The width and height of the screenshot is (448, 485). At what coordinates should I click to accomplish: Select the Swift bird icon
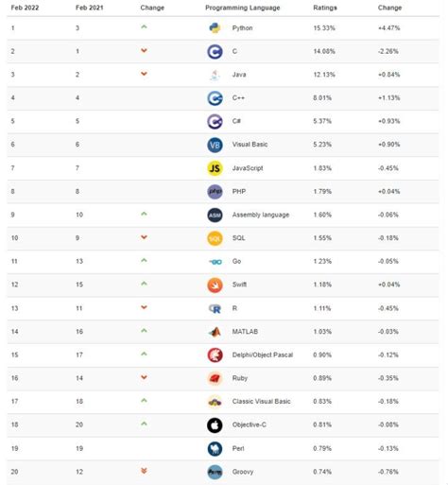click(x=215, y=285)
